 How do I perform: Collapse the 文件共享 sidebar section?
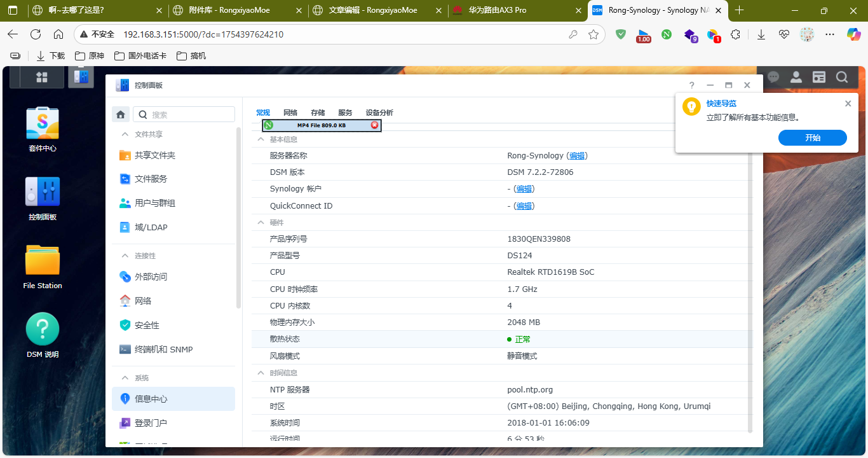(125, 134)
